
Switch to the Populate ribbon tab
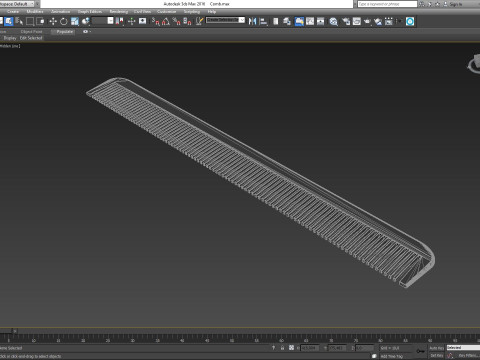pyautogui.click(x=64, y=32)
